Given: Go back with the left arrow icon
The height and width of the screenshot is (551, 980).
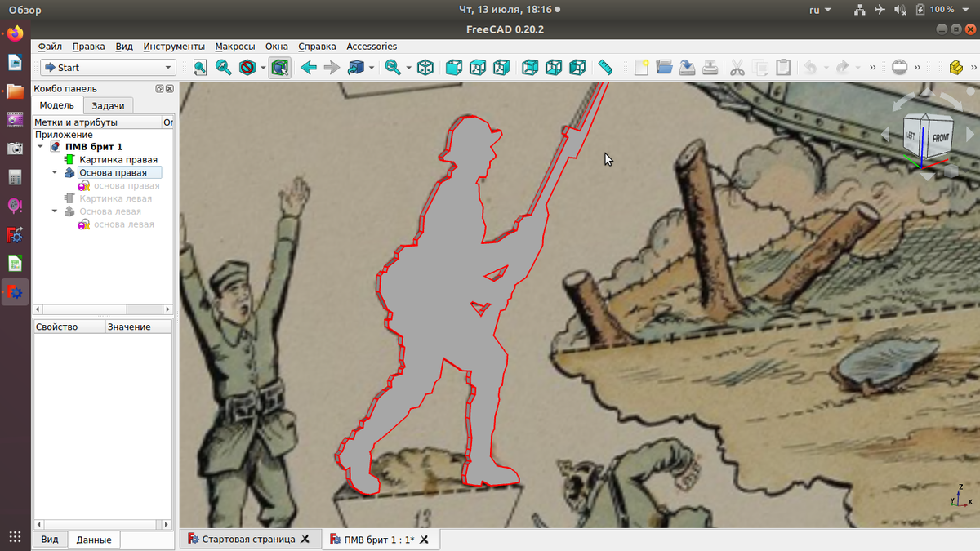Looking at the screenshot, I should [x=309, y=68].
